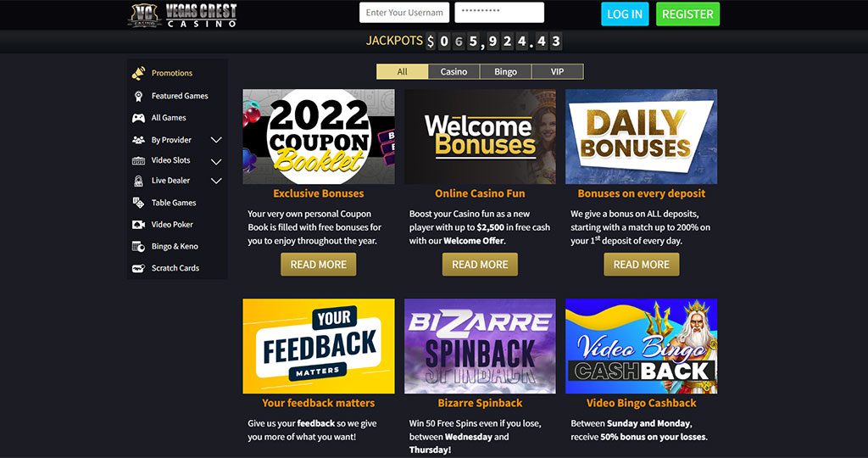This screenshot has width=868, height=458.
Task: Click the By Provider people icon
Action: [138, 140]
